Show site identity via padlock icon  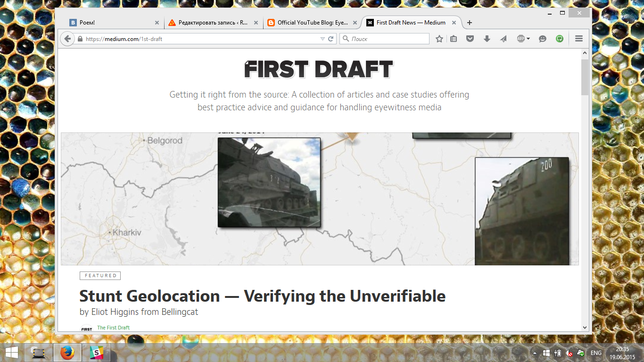(x=80, y=39)
